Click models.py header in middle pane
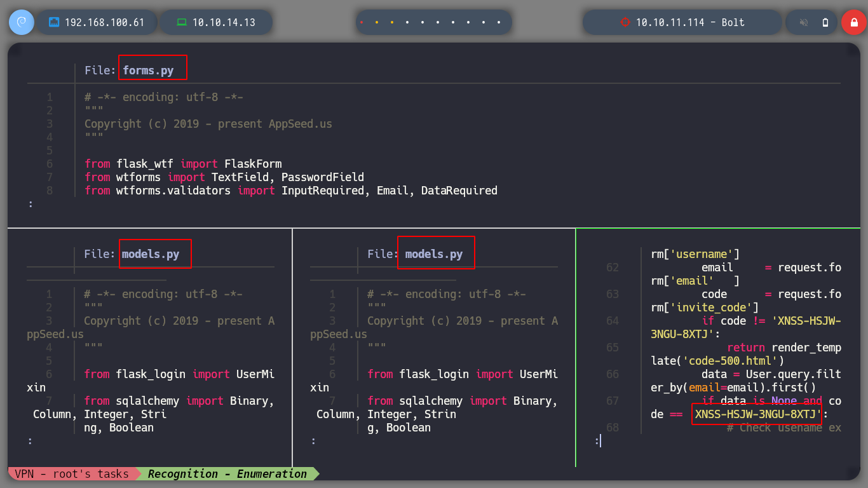The width and height of the screenshot is (868, 488). [x=434, y=254]
